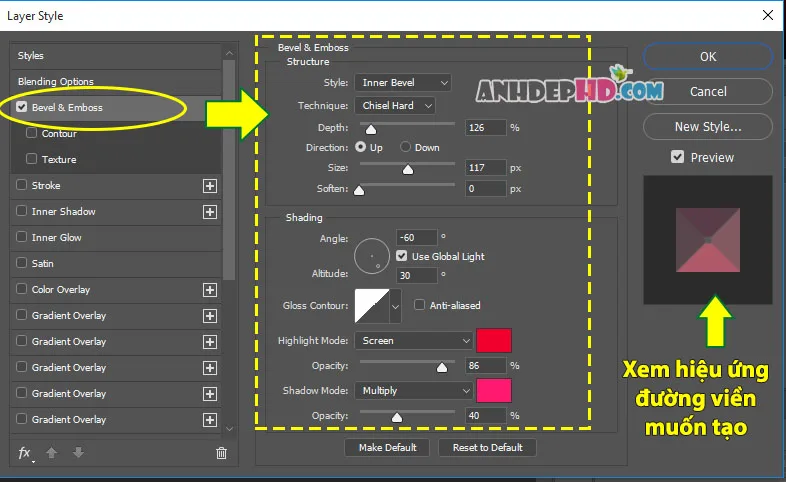Add another Stroke effect with plus icon

point(210,186)
